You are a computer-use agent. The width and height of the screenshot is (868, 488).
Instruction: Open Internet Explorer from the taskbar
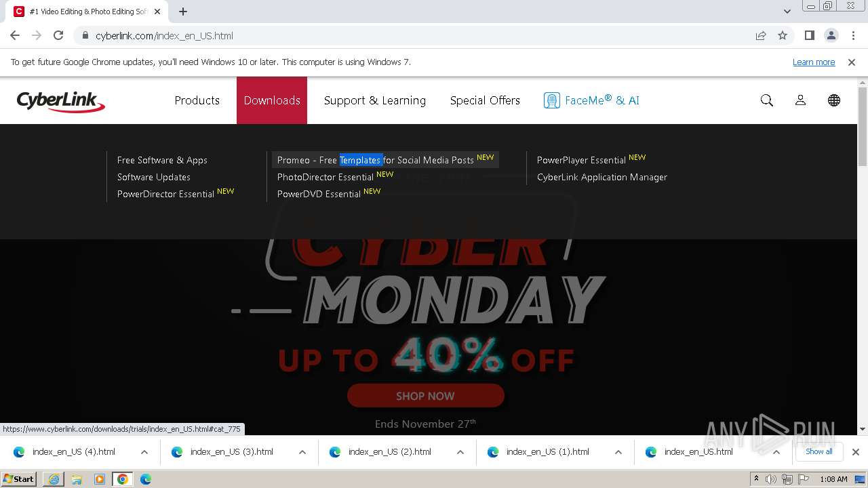(54, 479)
